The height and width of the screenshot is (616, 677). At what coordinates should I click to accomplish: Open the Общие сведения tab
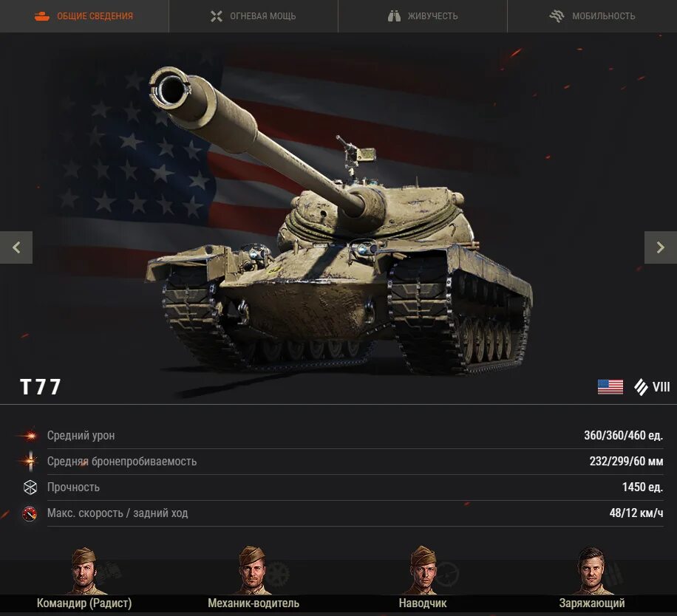click(x=84, y=16)
